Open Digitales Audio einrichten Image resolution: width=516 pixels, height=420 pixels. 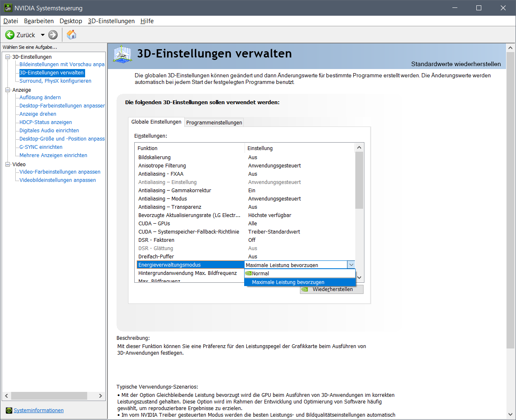49,131
